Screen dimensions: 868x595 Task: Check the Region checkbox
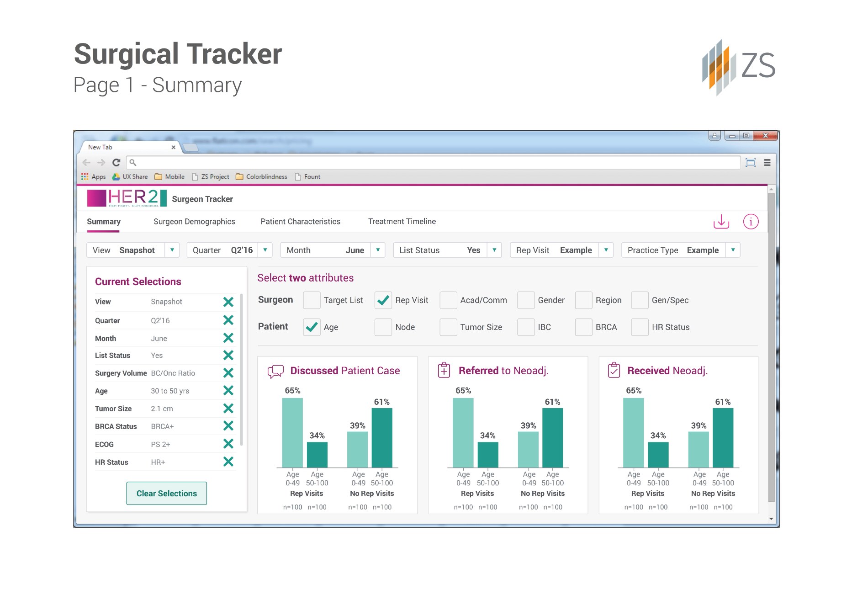tap(583, 300)
